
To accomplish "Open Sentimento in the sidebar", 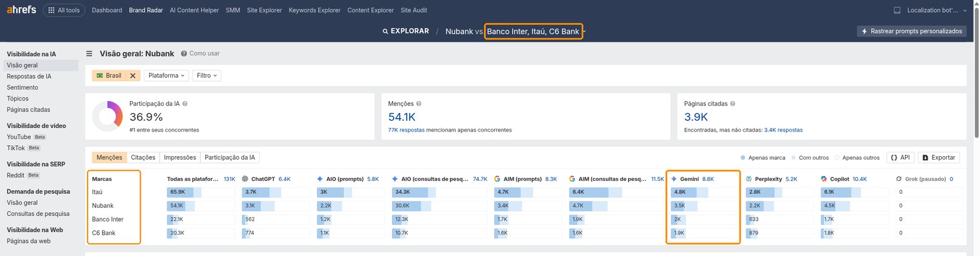I will coord(23,87).
